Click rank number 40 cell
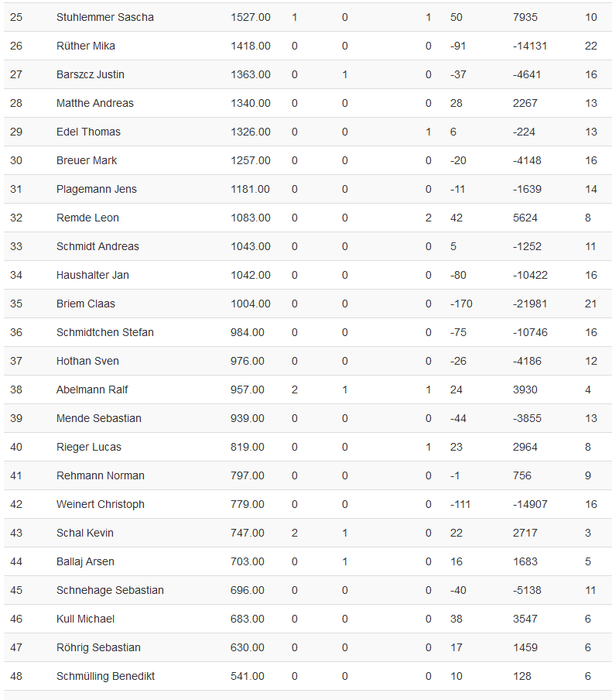 pyautogui.click(x=16, y=447)
